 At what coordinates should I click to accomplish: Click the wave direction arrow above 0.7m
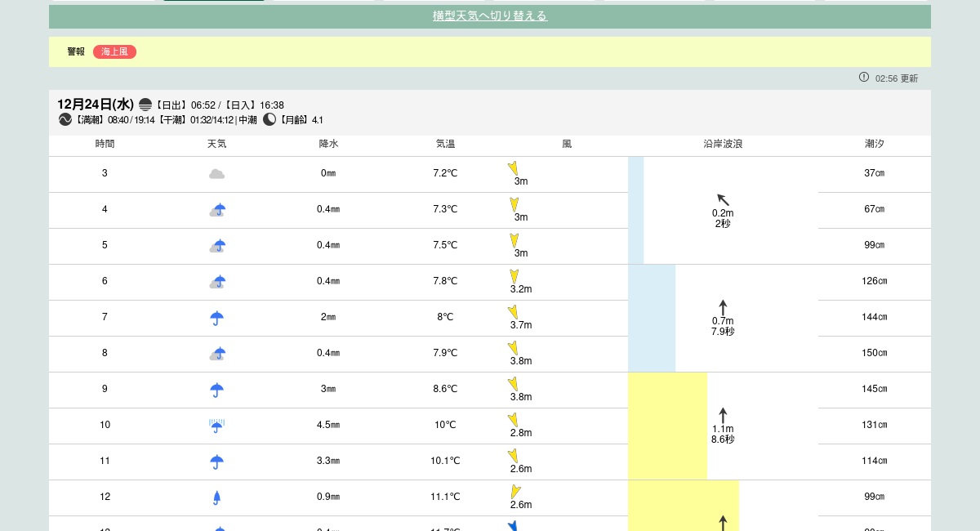pos(723,307)
